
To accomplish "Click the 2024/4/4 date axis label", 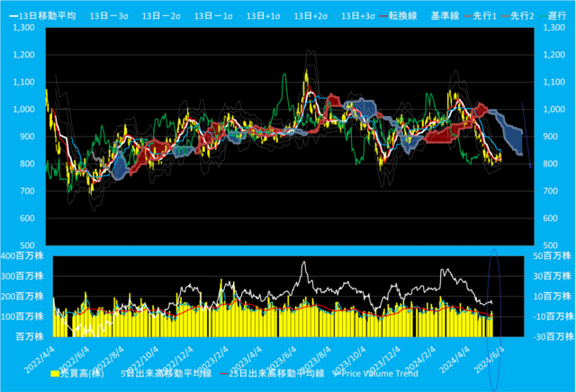I will coord(454,360).
